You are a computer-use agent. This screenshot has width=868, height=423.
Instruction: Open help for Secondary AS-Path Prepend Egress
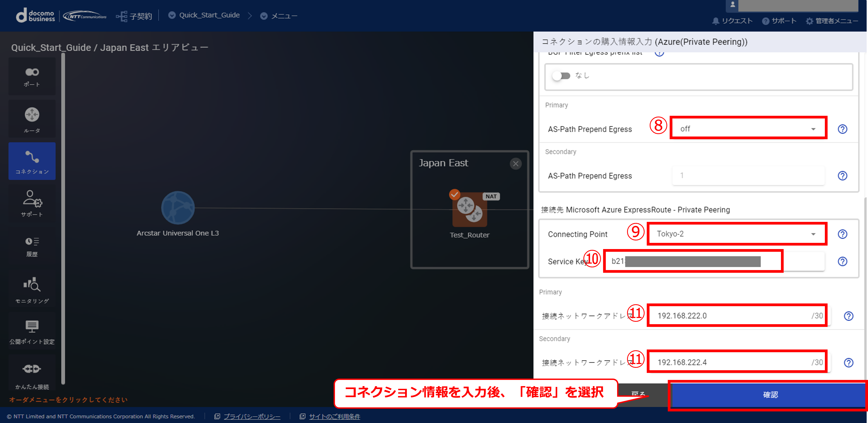click(842, 176)
